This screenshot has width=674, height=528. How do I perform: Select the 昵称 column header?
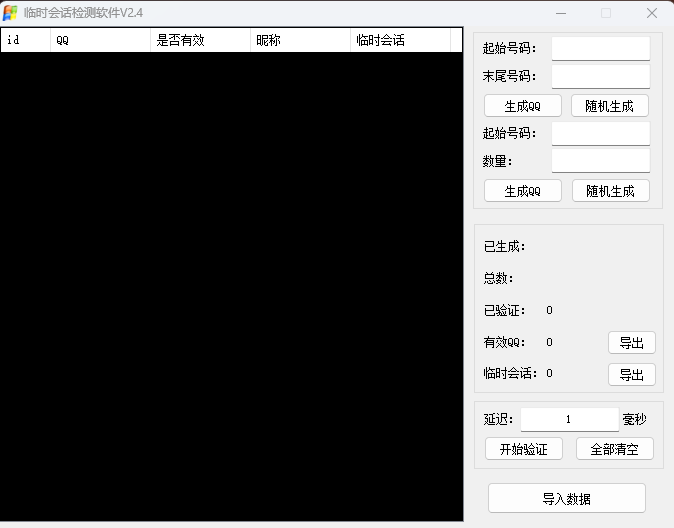pos(300,40)
